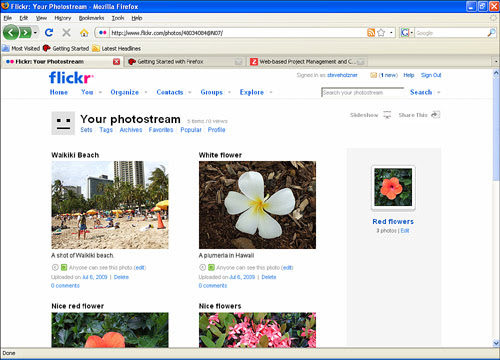Close the Flickr Your Photostream tab
The height and width of the screenshot is (360, 500).
pyautogui.click(x=116, y=62)
